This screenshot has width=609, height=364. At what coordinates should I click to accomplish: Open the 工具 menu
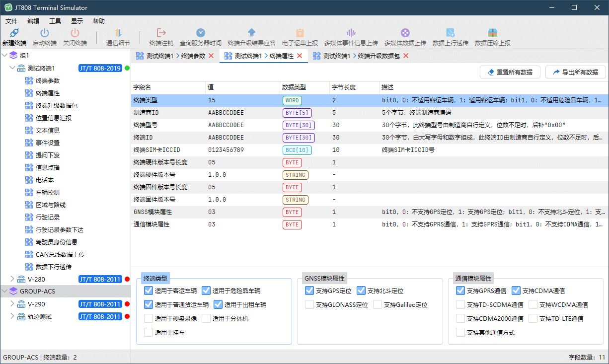coord(55,21)
